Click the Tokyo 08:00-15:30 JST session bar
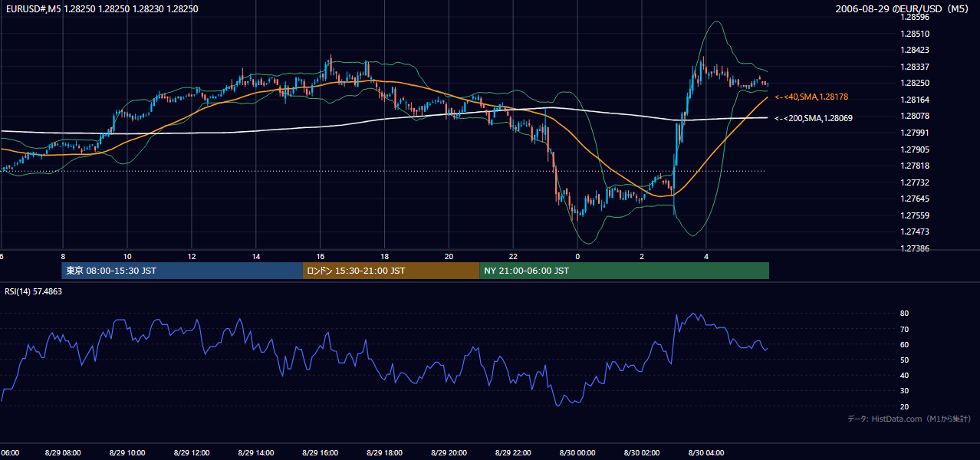The width and height of the screenshot is (980, 460). pos(183,271)
